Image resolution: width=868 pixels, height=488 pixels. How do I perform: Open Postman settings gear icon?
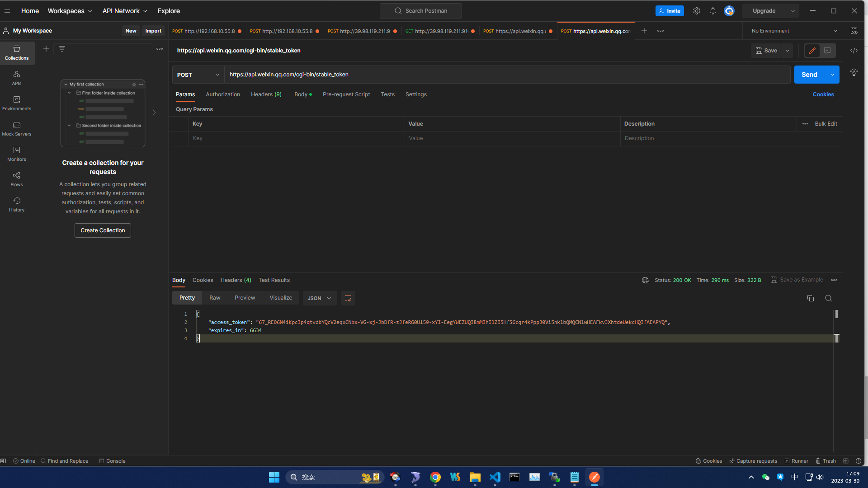click(x=697, y=11)
